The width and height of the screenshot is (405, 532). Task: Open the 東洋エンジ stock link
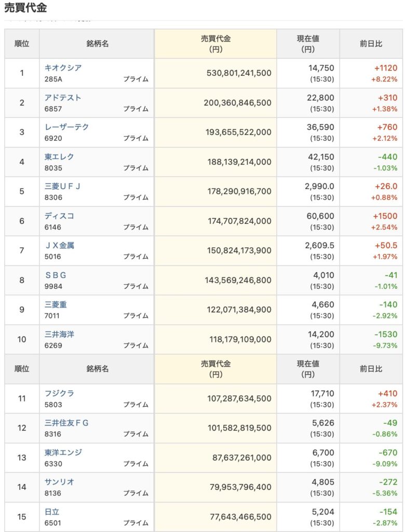tap(63, 453)
